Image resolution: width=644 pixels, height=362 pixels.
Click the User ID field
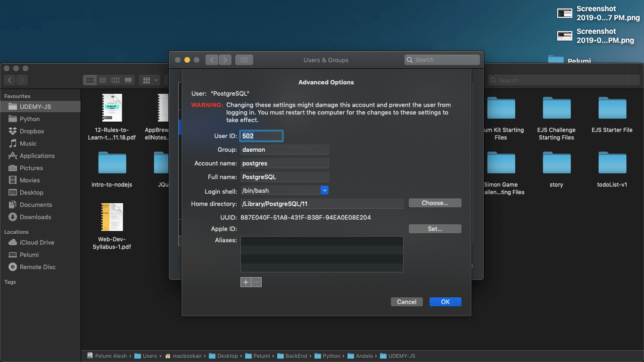pyautogui.click(x=262, y=136)
